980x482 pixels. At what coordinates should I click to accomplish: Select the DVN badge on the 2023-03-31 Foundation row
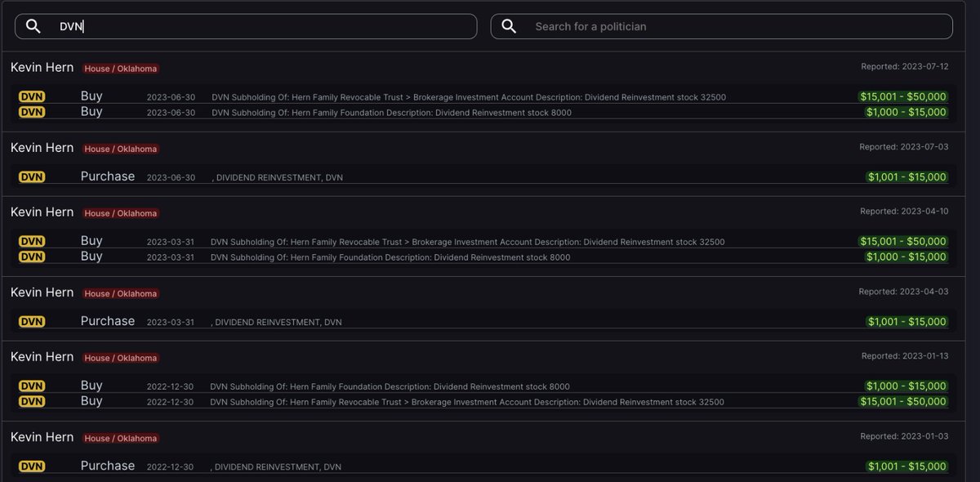(x=31, y=257)
